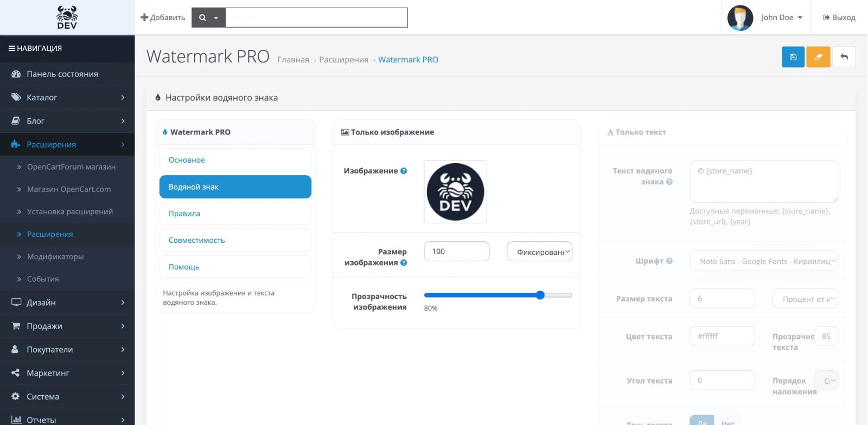
Task: Click the crab DEV watermark image thumbnail
Action: pyautogui.click(x=455, y=192)
